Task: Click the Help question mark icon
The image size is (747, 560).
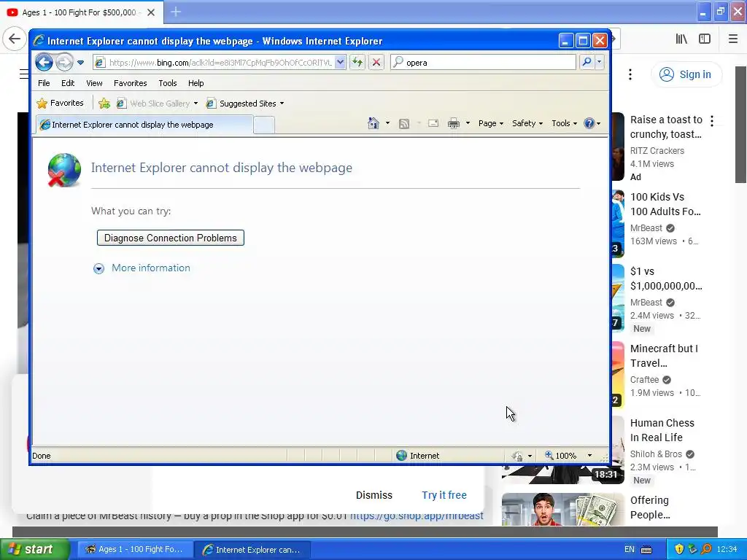Action: coord(589,123)
